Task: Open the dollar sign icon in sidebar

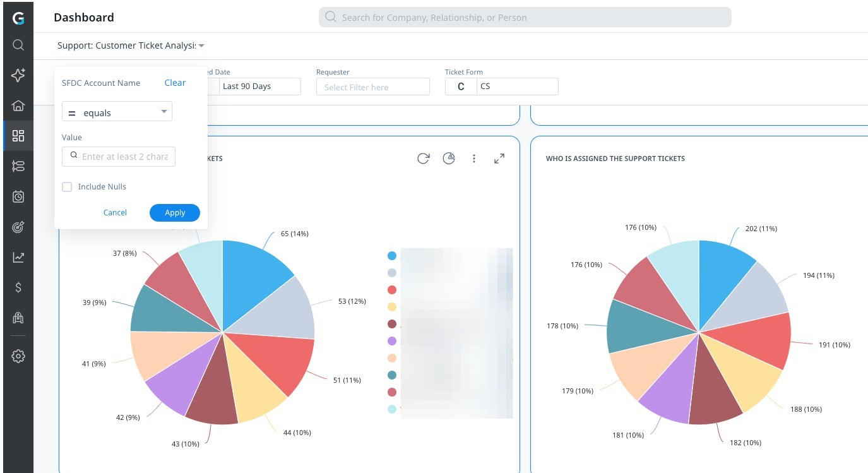Action: 18,287
